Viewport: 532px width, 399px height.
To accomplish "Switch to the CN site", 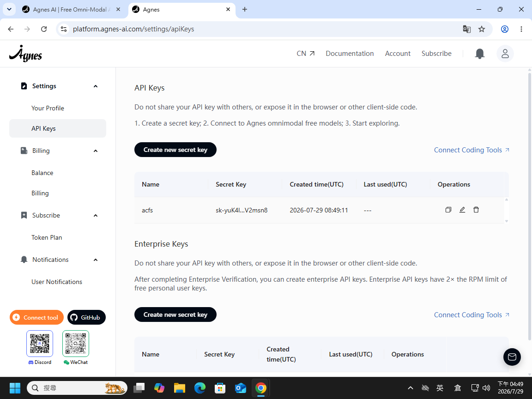I will 305,54.
